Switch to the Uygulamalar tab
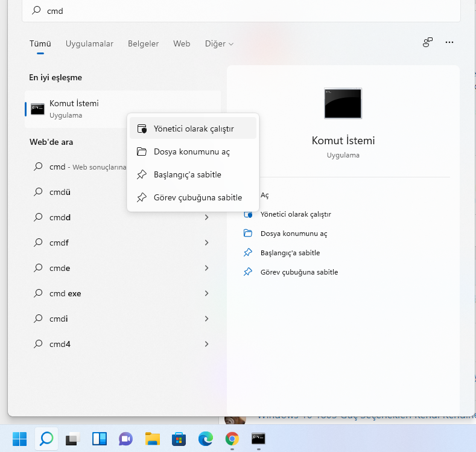 pos(89,43)
